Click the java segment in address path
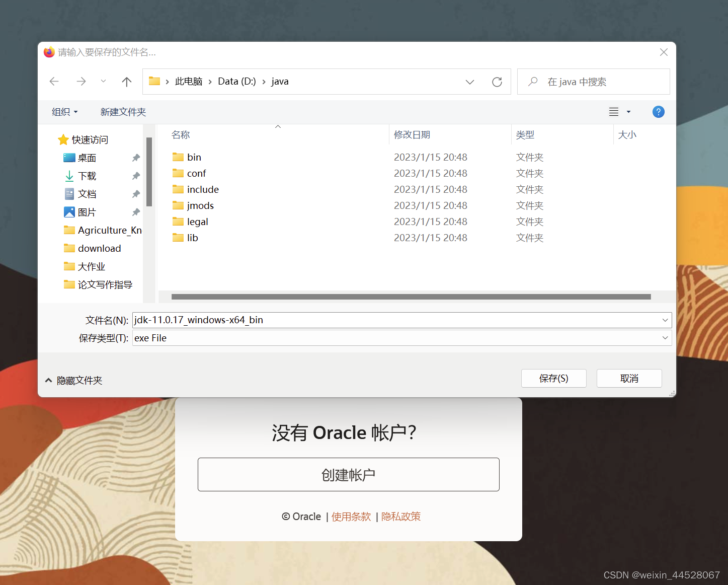Image resolution: width=728 pixels, height=585 pixels. tap(280, 82)
